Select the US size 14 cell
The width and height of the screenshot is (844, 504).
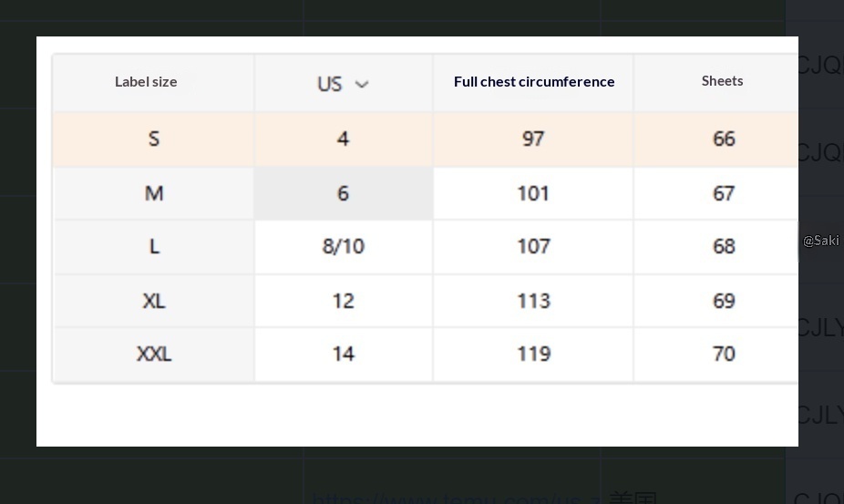tap(343, 354)
